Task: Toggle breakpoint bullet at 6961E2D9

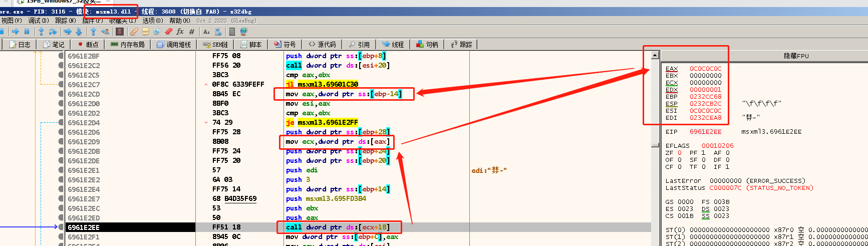Action: click(x=61, y=142)
